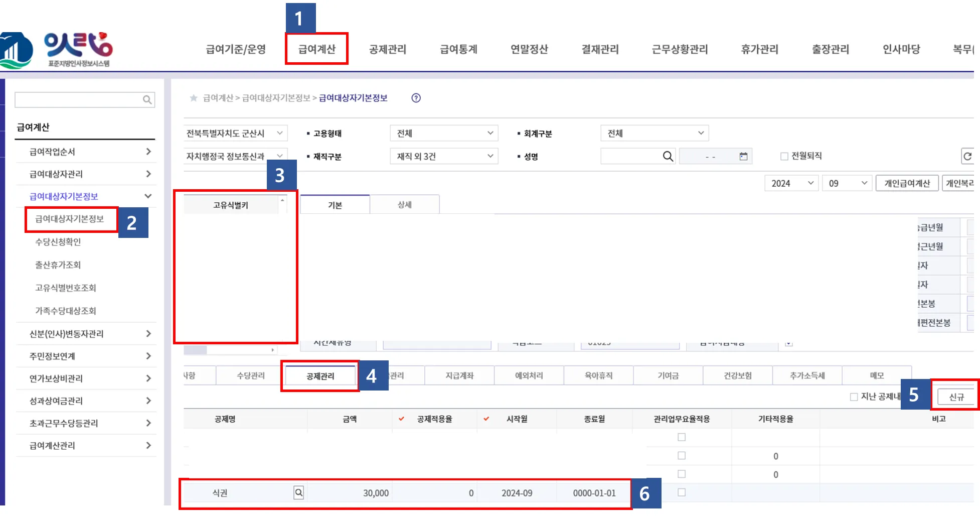
Task: Open the 연말정산 top menu
Action: [529, 49]
